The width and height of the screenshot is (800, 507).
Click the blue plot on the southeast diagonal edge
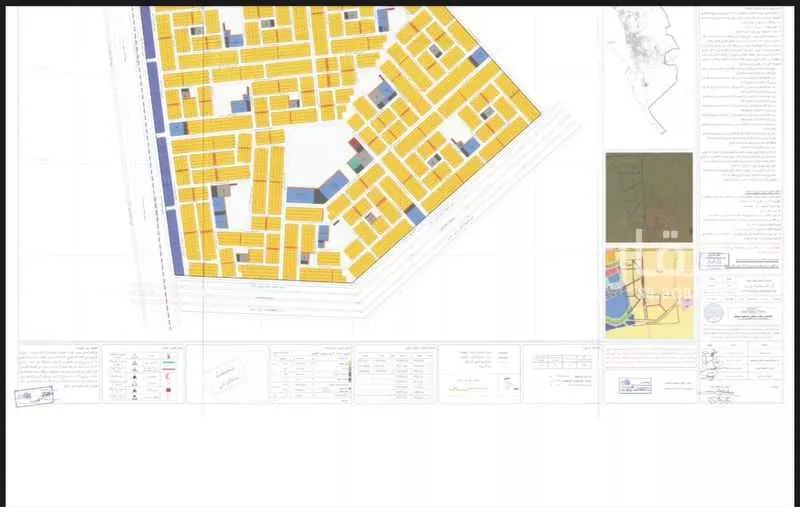click(416, 215)
